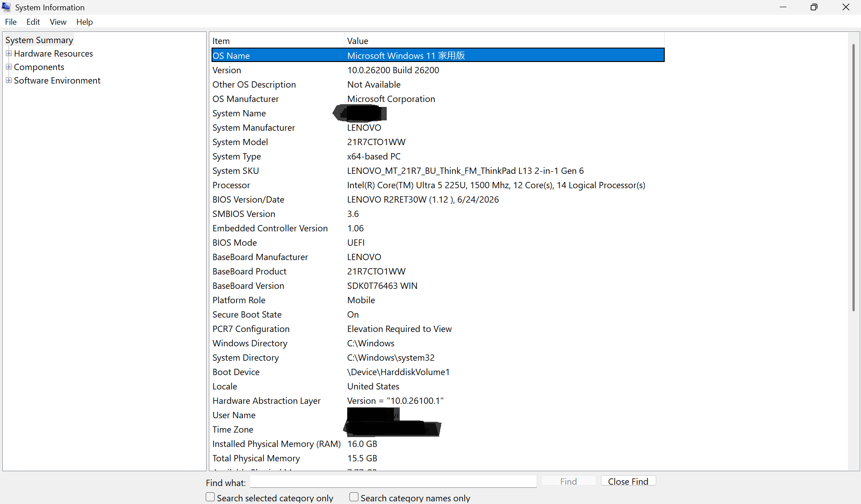Image resolution: width=861 pixels, height=504 pixels.
Task: Expand the Components node
Action: click(x=9, y=67)
